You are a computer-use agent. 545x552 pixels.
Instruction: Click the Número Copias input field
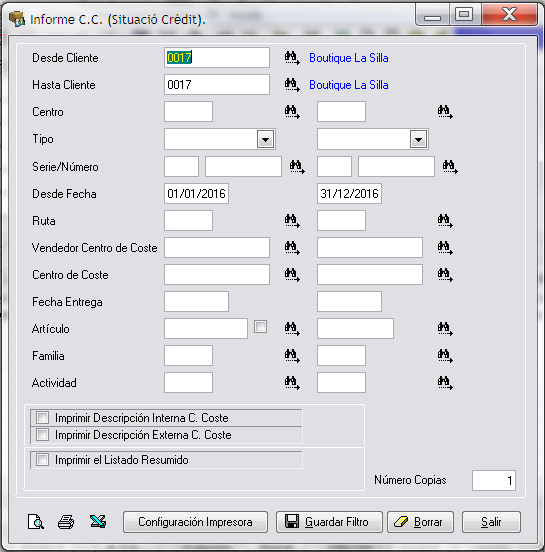click(494, 480)
